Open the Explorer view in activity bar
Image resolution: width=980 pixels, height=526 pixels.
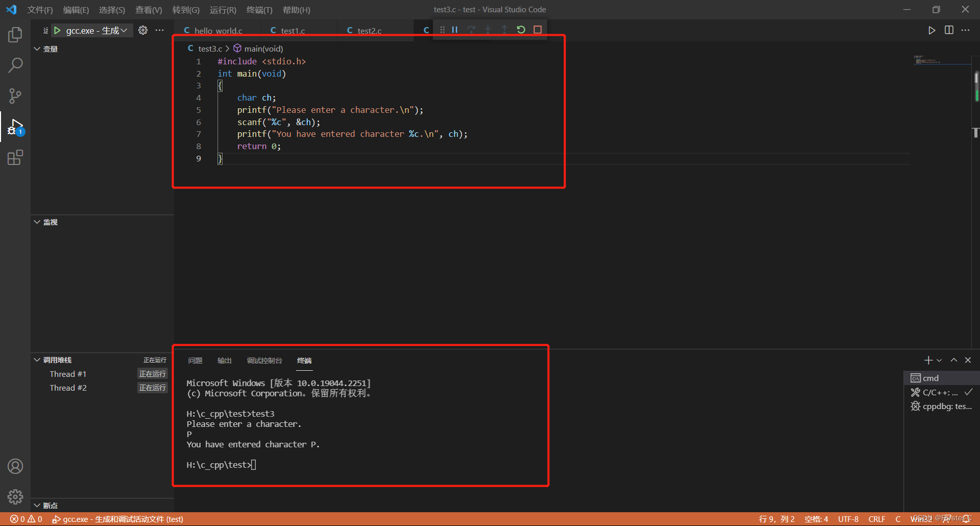pyautogui.click(x=15, y=35)
